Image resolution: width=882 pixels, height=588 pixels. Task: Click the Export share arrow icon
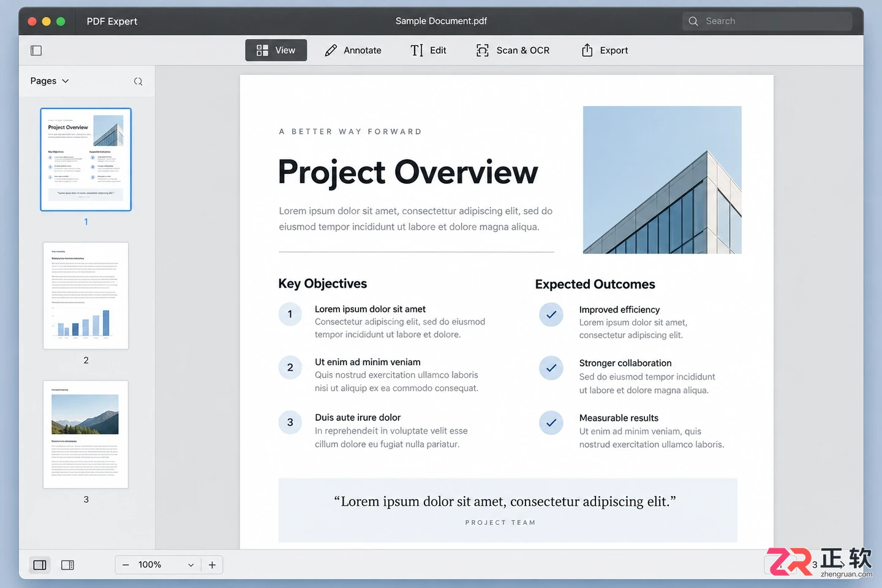coord(587,50)
